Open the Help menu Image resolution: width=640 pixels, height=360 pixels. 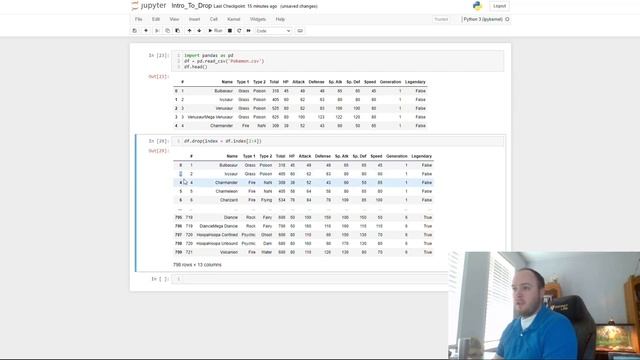tap(280, 19)
